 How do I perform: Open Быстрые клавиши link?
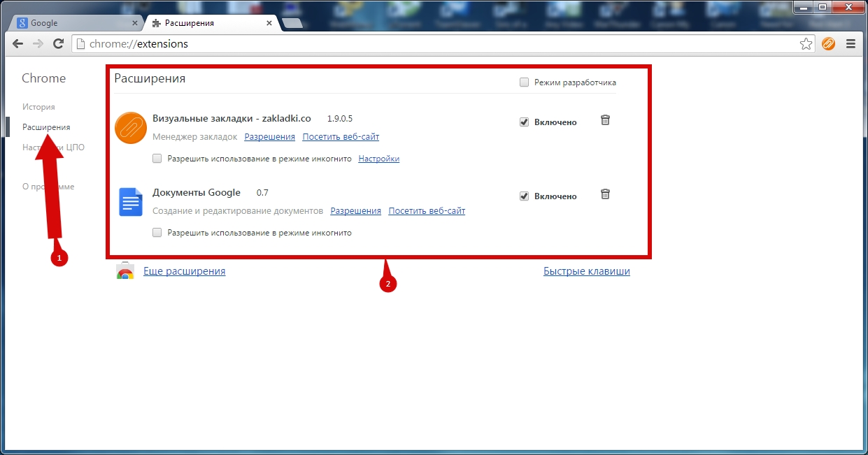587,271
